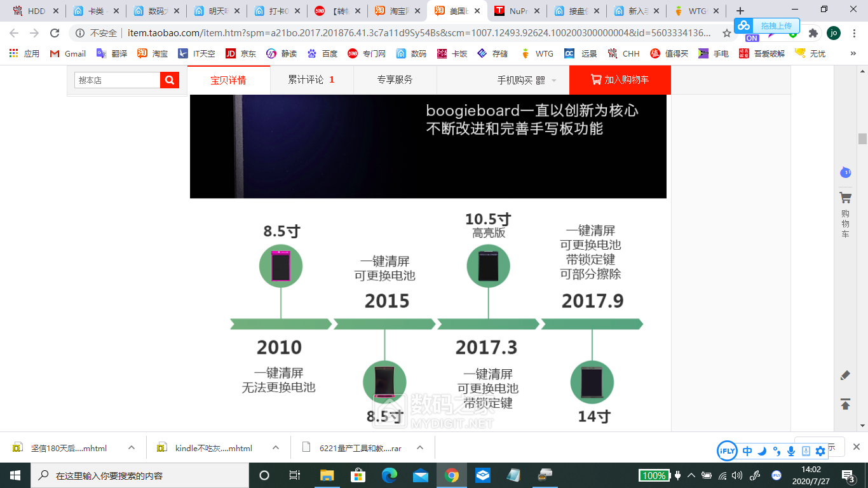Go back to the previous page

point(14,33)
